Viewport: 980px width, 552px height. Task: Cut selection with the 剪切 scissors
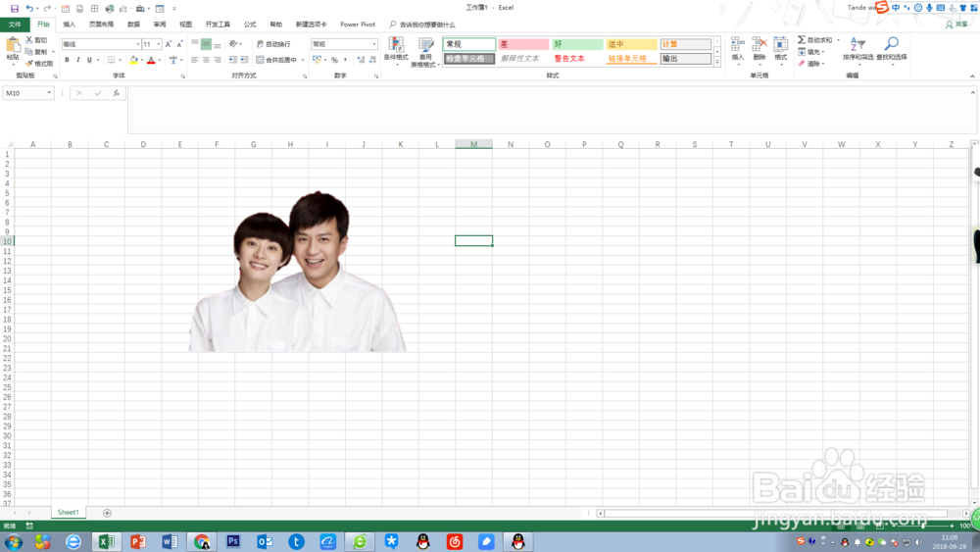[37, 40]
